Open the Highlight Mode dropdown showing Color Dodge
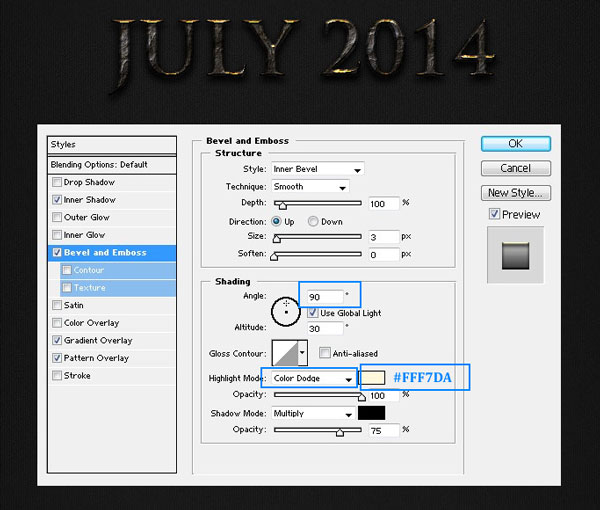600x510 pixels. (x=314, y=378)
